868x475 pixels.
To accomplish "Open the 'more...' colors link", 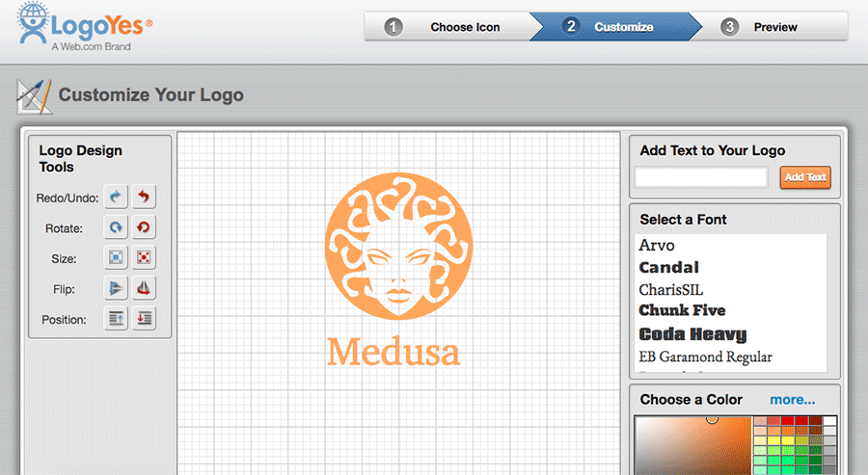I will click(792, 399).
